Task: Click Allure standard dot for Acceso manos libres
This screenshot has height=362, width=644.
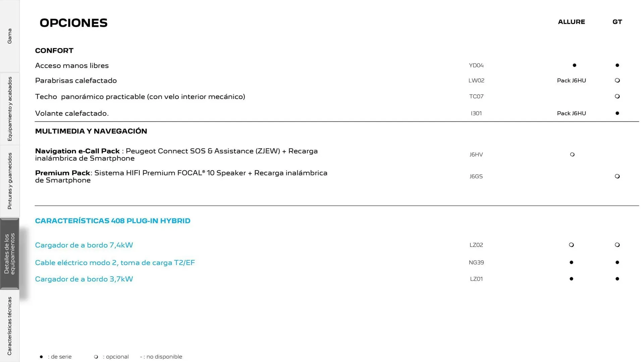Action: click(574, 65)
